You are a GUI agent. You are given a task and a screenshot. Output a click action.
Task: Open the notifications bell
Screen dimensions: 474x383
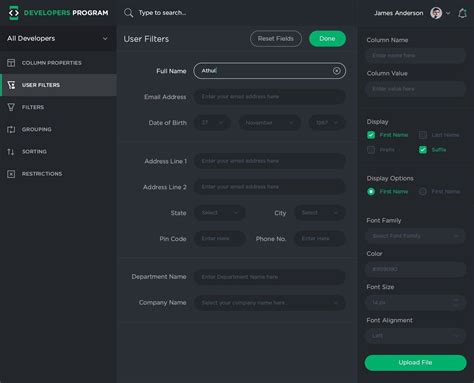[462, 13]
